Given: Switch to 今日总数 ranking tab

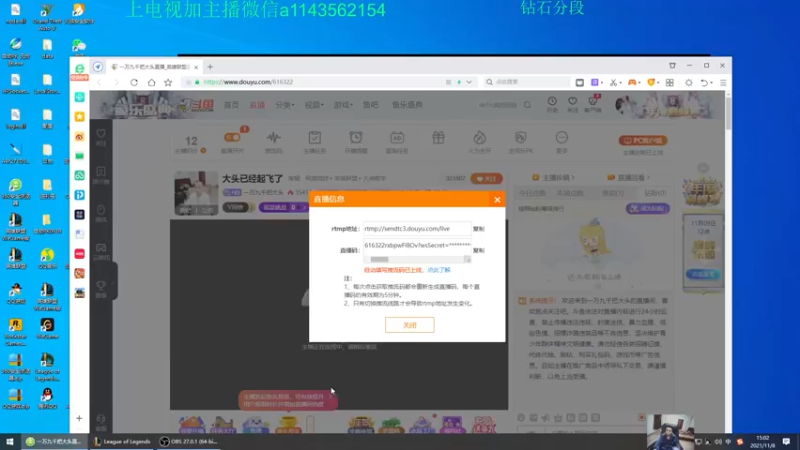Looking at the screenshot, I should [x=532, y=193].
